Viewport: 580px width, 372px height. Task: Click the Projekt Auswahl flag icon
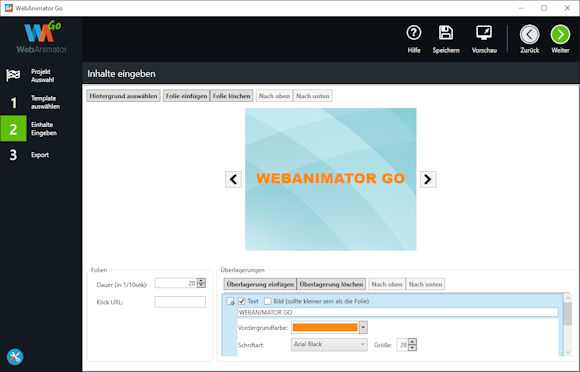[x=13, y=75]
